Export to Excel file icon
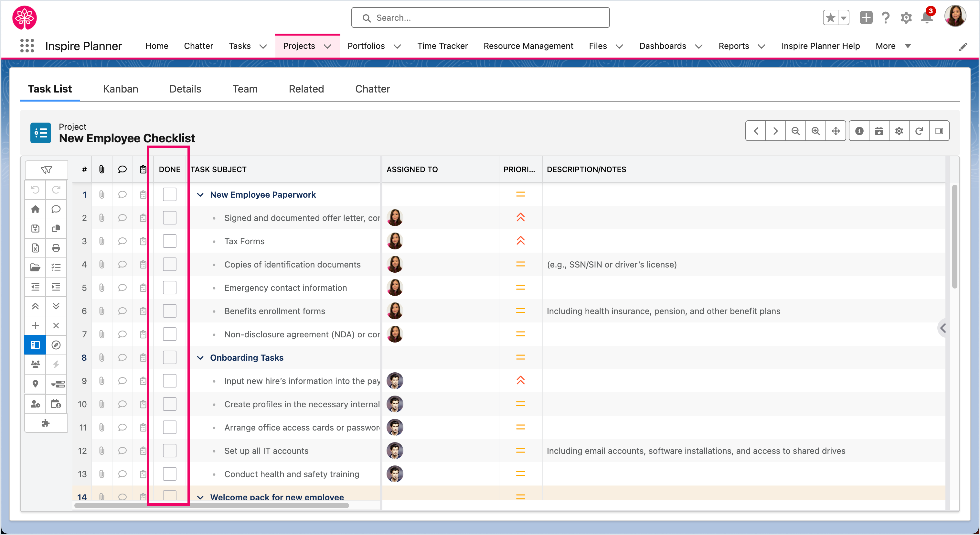The image size is (980, 535). 35,248
